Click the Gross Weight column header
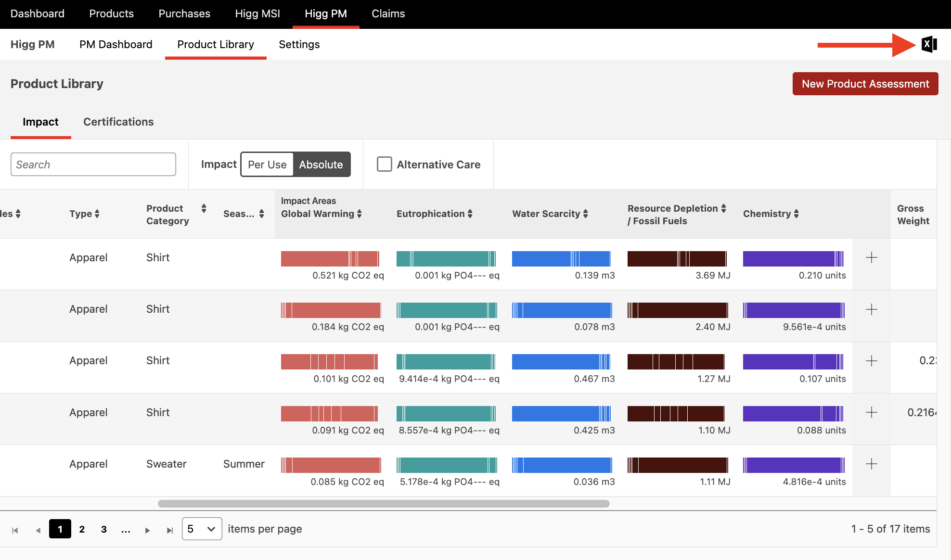 click(x=913, y=215)
